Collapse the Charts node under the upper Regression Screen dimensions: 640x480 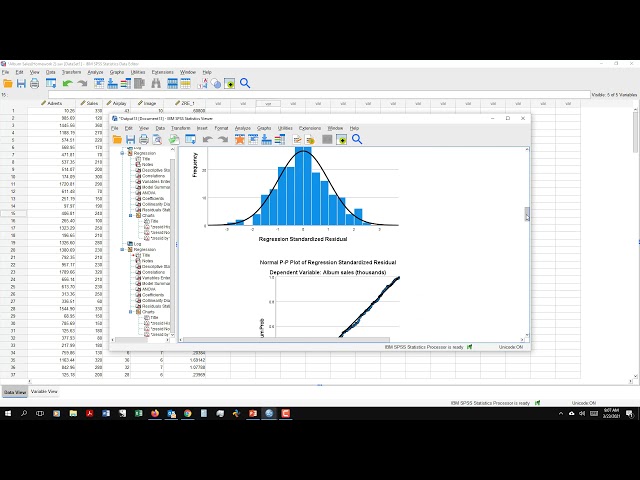(131, 216)
